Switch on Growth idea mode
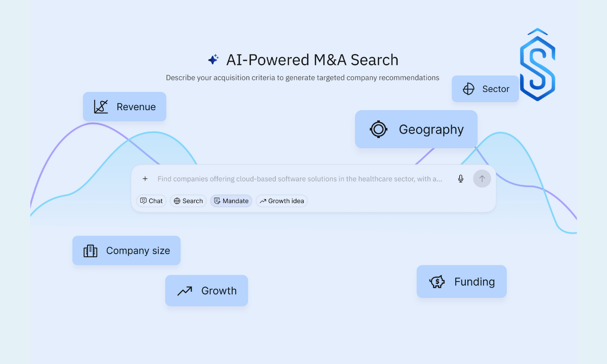 tap(282, 201)
